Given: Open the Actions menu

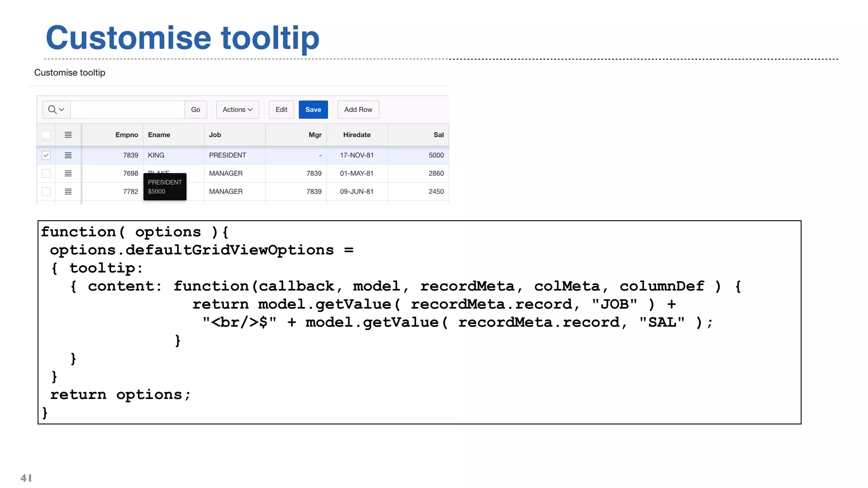Looking at the screenshot, I should click(237, 109).
